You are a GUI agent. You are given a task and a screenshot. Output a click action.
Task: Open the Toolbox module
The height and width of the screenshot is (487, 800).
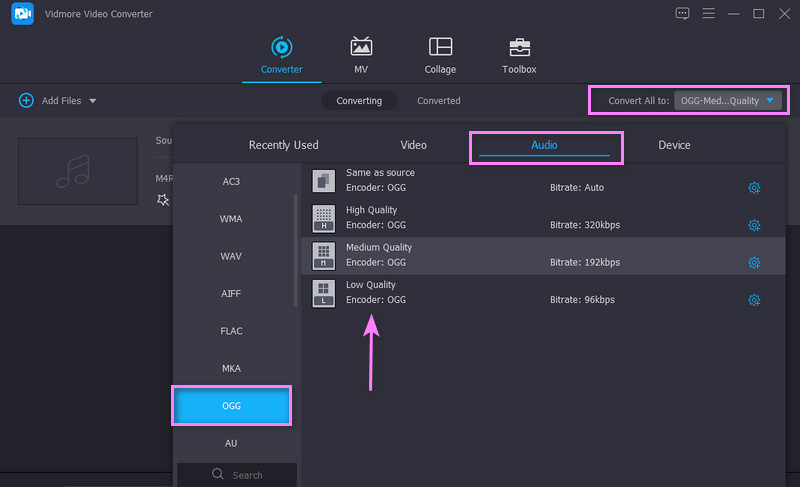click(x=519, y=47)
